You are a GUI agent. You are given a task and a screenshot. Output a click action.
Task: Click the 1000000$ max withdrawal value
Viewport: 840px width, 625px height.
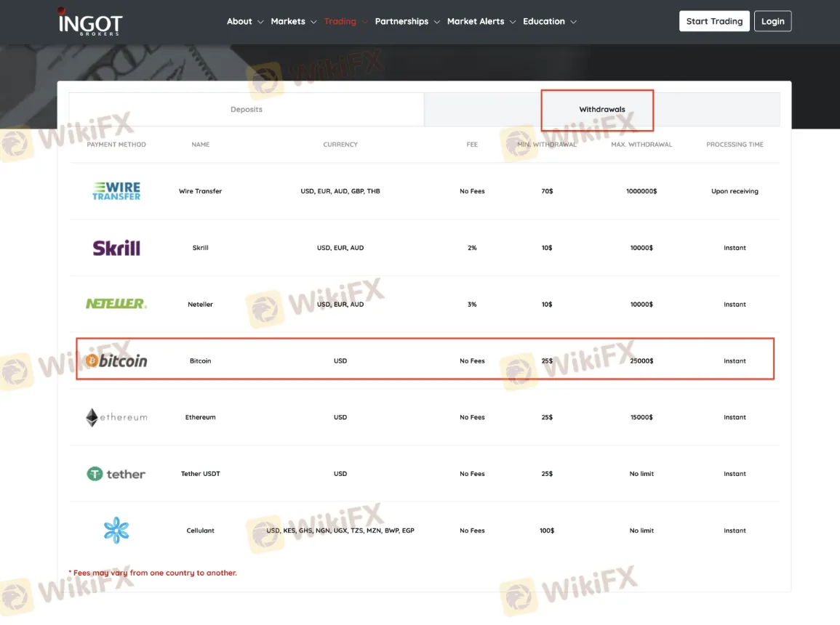[x=641, y=191]
